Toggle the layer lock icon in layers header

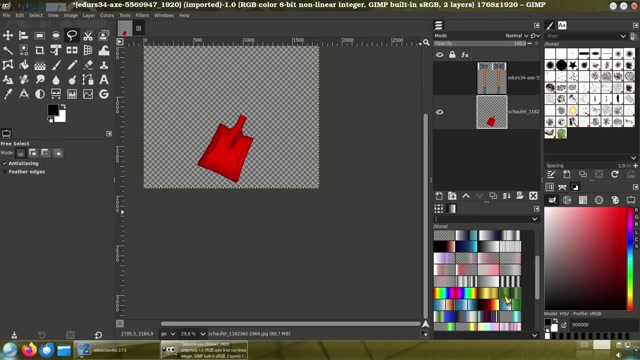pyautogui.click(x=452, y=55)
